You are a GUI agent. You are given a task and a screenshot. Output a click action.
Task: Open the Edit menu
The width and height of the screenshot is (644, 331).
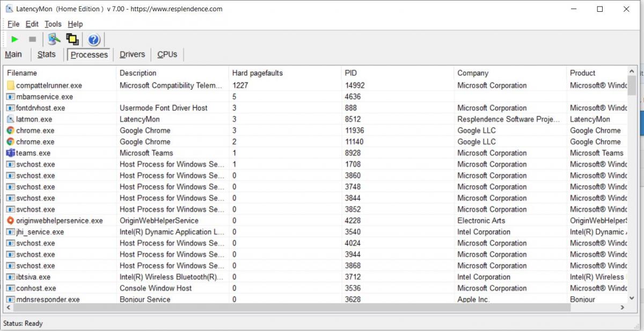[32, 24]
